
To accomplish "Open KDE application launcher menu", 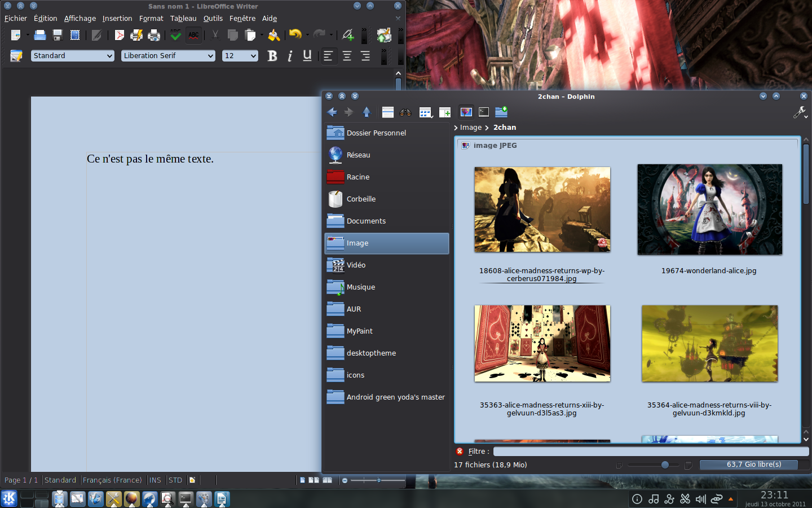I will pos(9,499).
